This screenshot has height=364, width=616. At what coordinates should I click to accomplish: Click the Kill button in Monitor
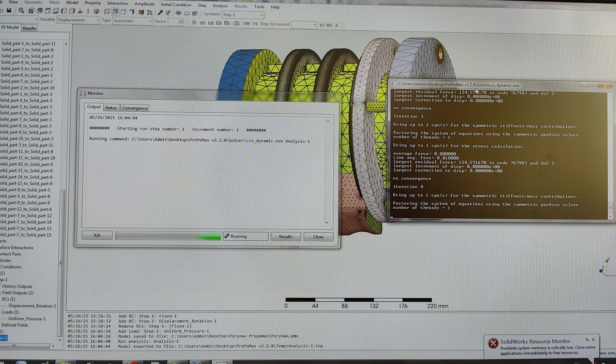(97, 235)
